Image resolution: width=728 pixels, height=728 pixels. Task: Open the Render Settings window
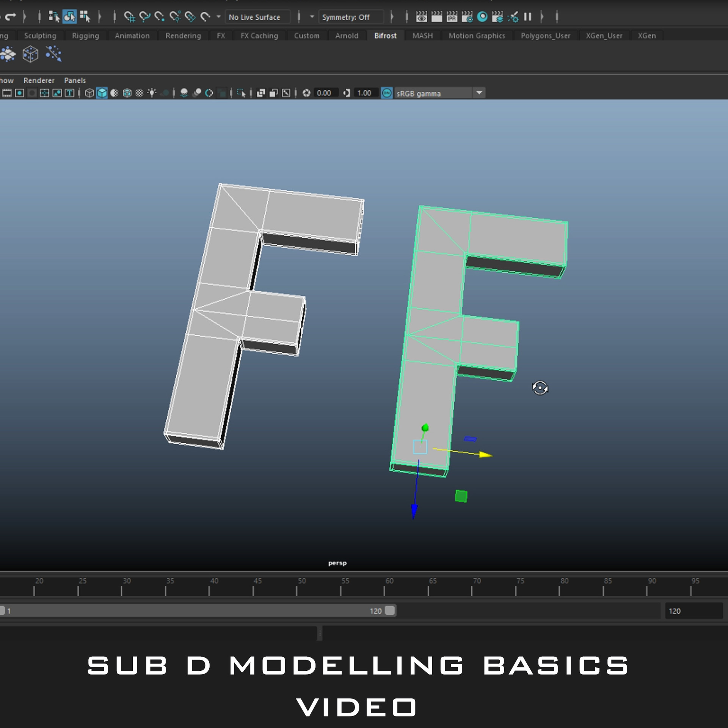click(x=467, y=17)
